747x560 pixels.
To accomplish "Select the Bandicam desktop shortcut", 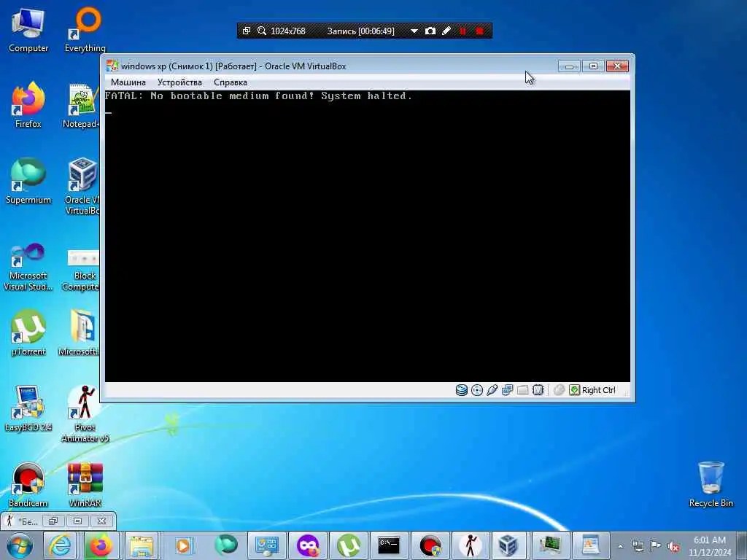I will coord(28,484).
